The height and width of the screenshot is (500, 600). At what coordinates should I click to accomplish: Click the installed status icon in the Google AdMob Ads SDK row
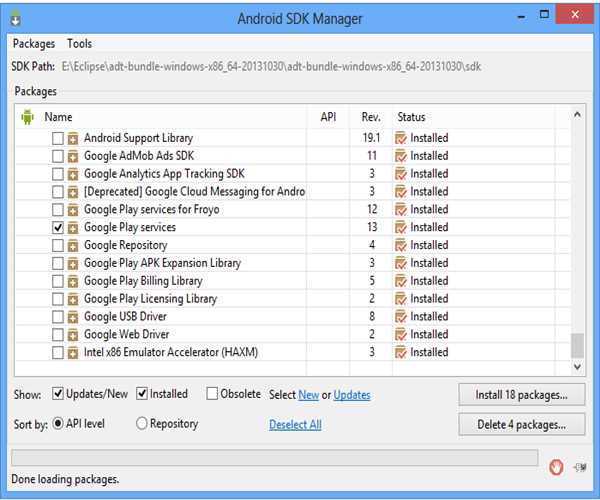[401, 156]
